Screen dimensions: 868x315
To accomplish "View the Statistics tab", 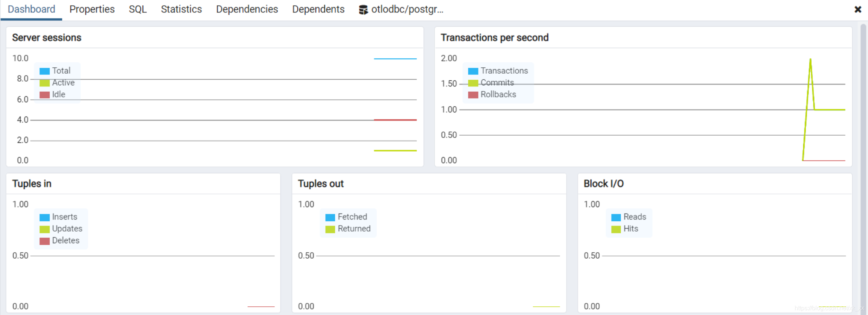I will [x=181, y=9].
